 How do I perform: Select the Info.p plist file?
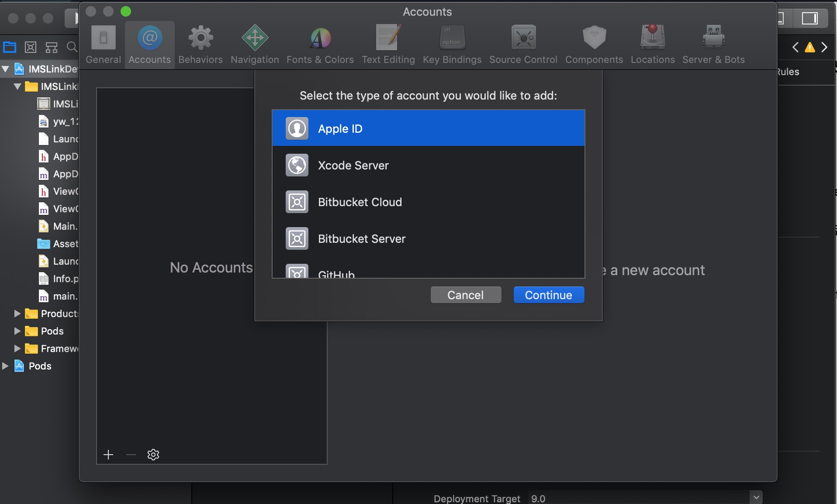click(58, 279)
